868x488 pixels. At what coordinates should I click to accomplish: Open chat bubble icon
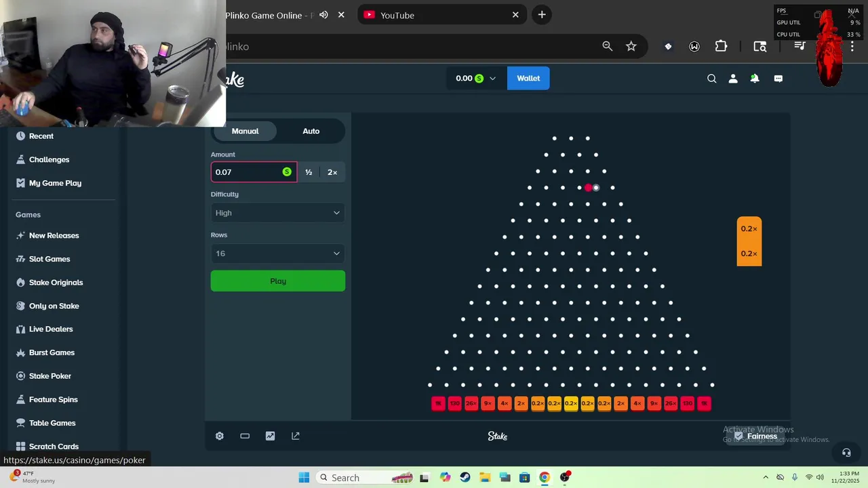pyautogui.click(x=778, y=79)
